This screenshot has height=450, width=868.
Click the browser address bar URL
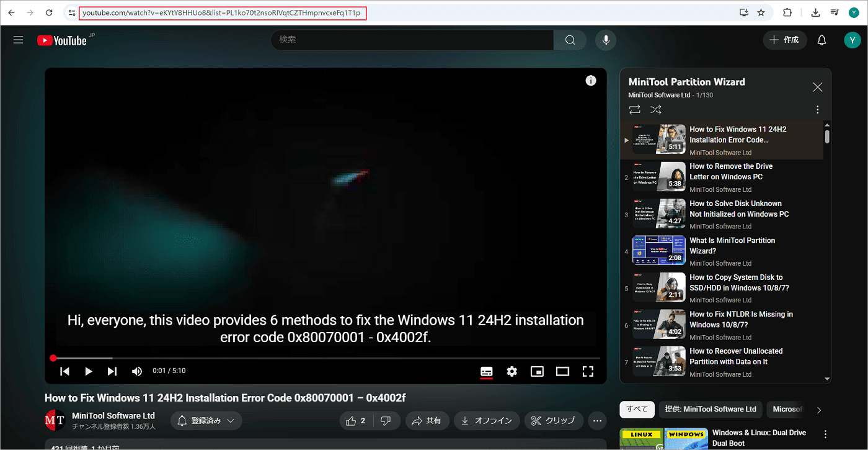pyautogui.click(x=221, y=13)
